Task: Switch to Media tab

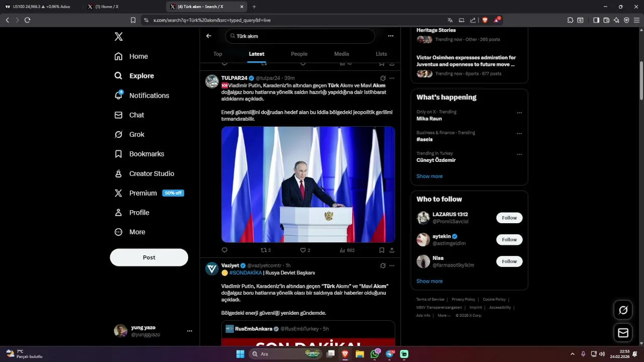Action: (341, 54)
